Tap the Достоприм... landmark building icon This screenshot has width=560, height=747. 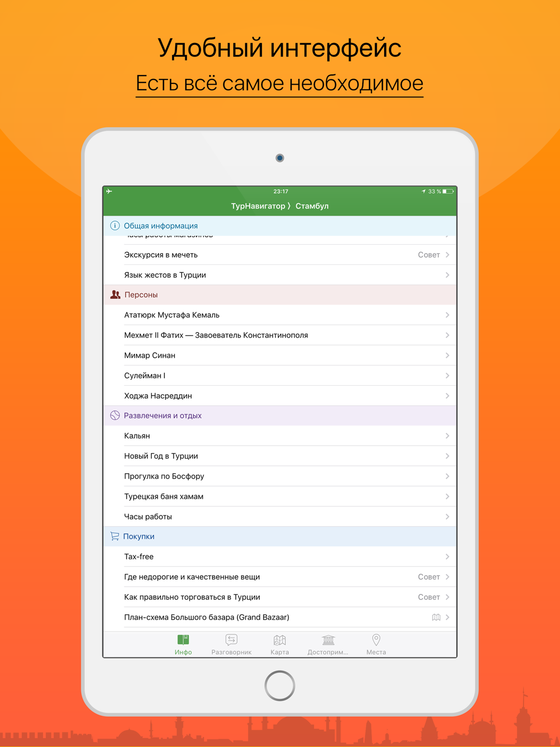pyautogui.click(x=328, y=640)
